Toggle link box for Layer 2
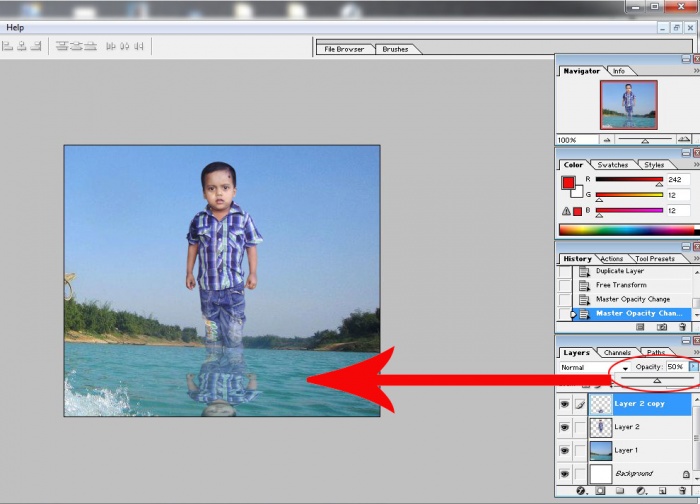The width and height of the screenshot is (700, 504). click(x=580, y=427)
